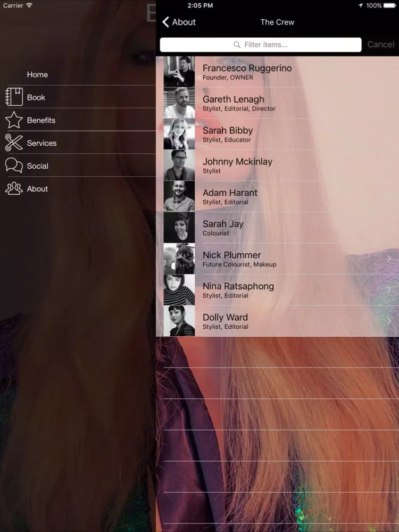Tap 'Future Colourist, Makeup' subtitle

239,264
